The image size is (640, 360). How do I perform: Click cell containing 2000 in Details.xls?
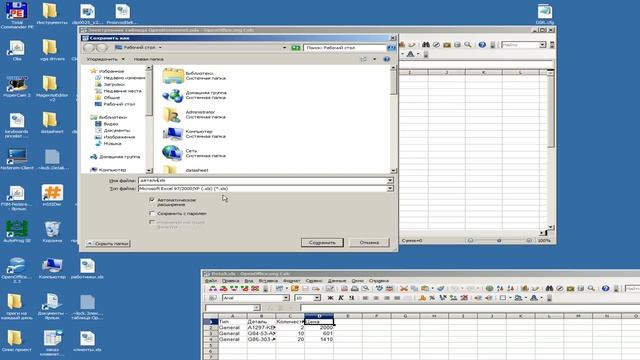click(319, 328)
